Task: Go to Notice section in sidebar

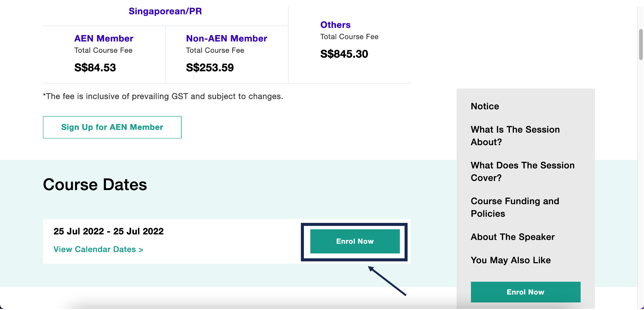Action: pyautogui.click(x=485, y=106)
